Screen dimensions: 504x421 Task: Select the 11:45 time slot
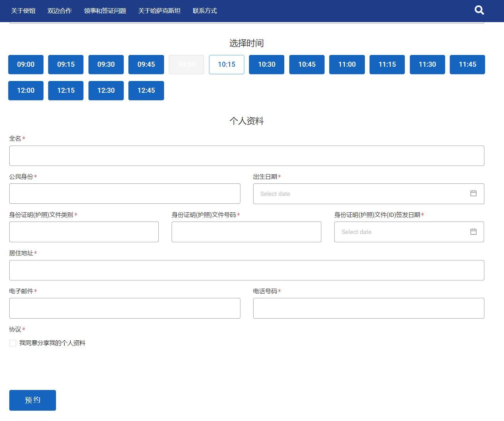pyautogui.click(x=467, y=65)
